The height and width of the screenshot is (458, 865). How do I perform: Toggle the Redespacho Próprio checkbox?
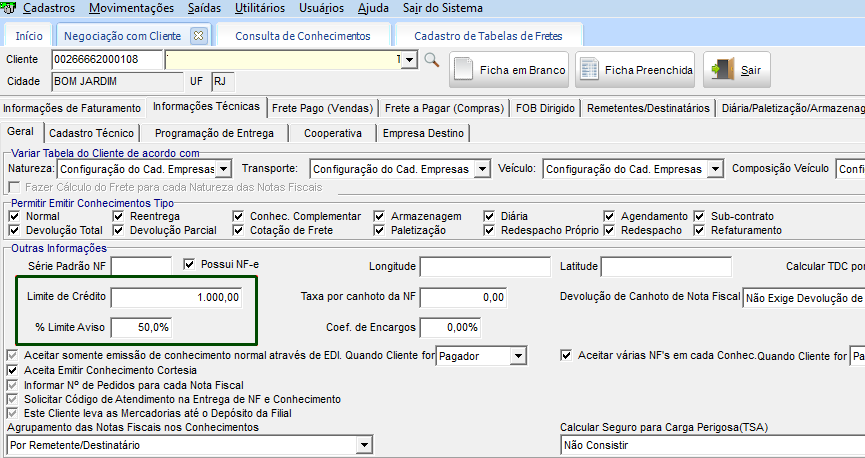489,230
